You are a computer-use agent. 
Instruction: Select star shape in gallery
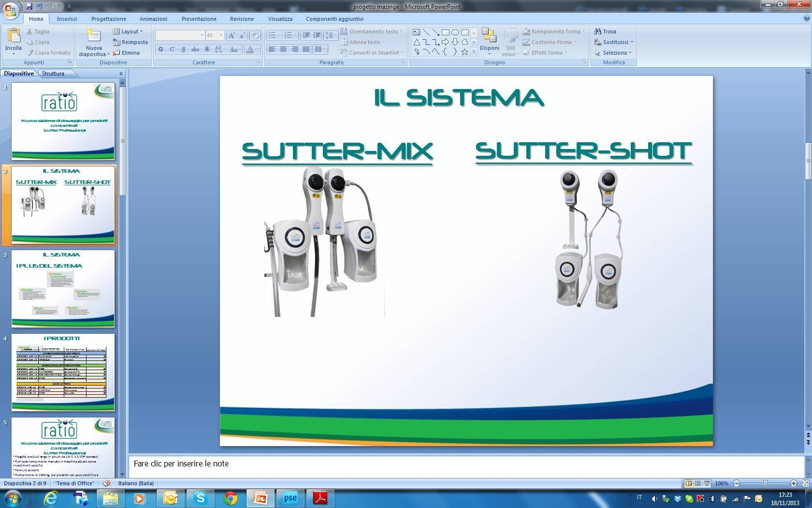(464, 52)
